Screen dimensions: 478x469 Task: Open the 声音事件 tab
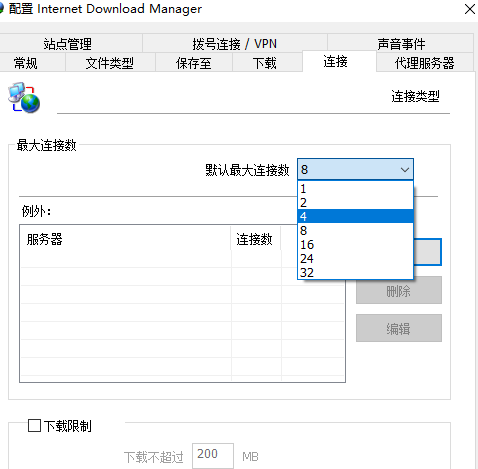pyautogui.click(x=401, y=44)
